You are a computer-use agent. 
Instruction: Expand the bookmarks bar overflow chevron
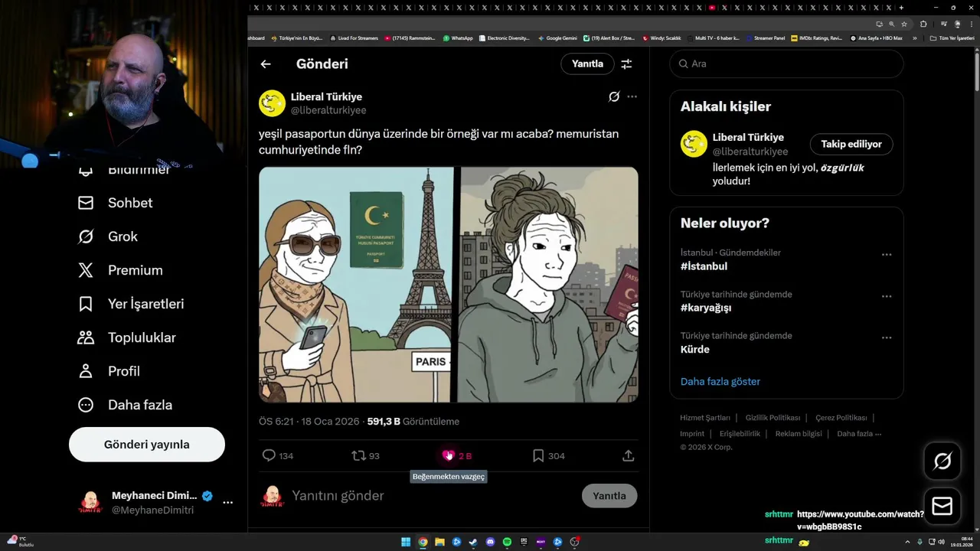point(914,38)
